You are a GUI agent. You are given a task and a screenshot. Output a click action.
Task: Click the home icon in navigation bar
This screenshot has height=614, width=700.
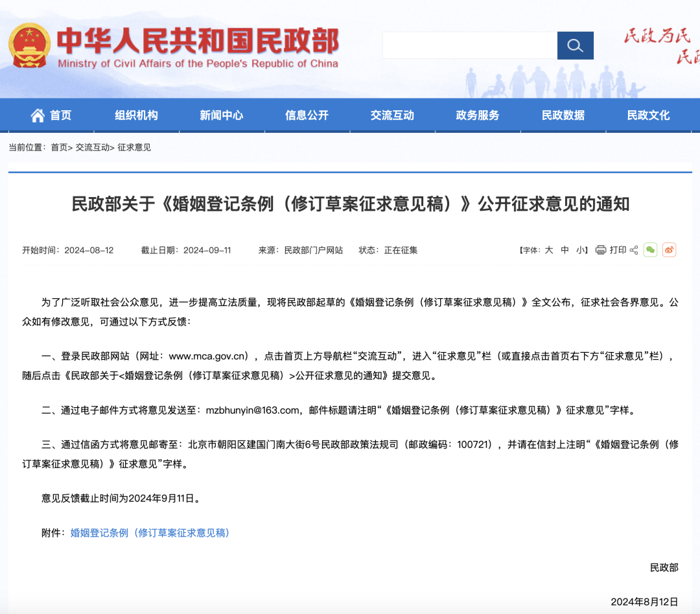click(38, 115)
